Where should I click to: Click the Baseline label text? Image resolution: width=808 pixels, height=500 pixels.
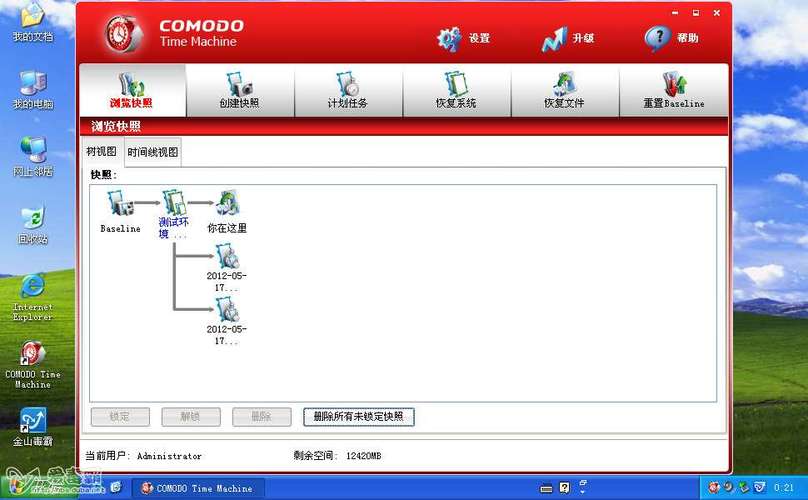(x=120, y=228)
